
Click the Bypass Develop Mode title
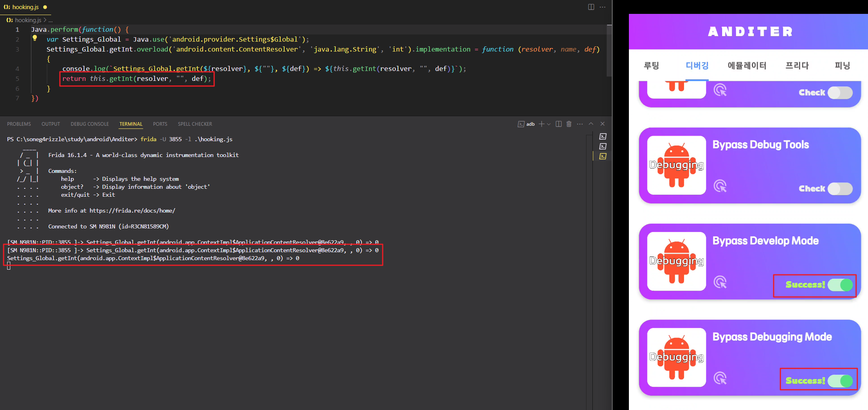[x=765, y=241]
